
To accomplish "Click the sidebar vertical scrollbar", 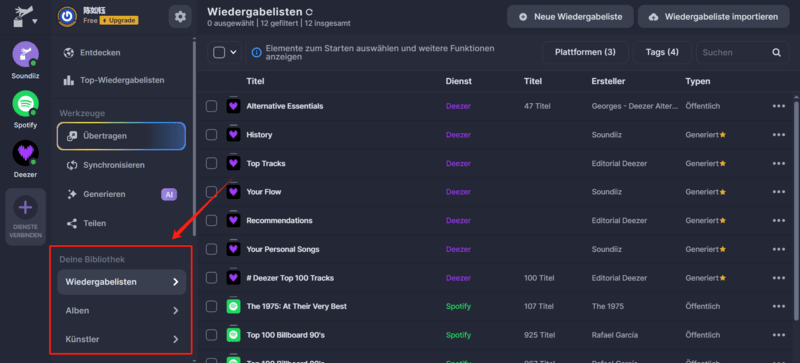I will [x=194, y=138].
